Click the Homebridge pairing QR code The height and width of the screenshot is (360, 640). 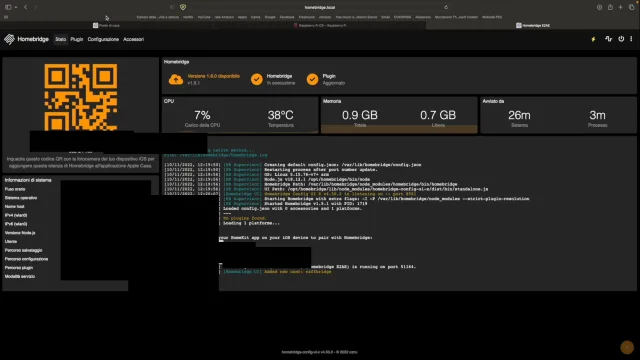coord(81,97)
